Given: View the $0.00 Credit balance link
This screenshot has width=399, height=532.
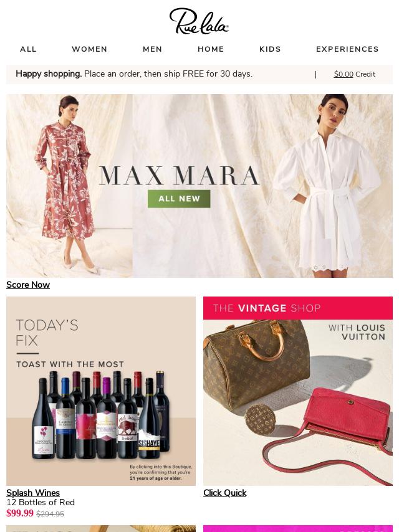Looking at the screenshot, I should tap(355, 74).
